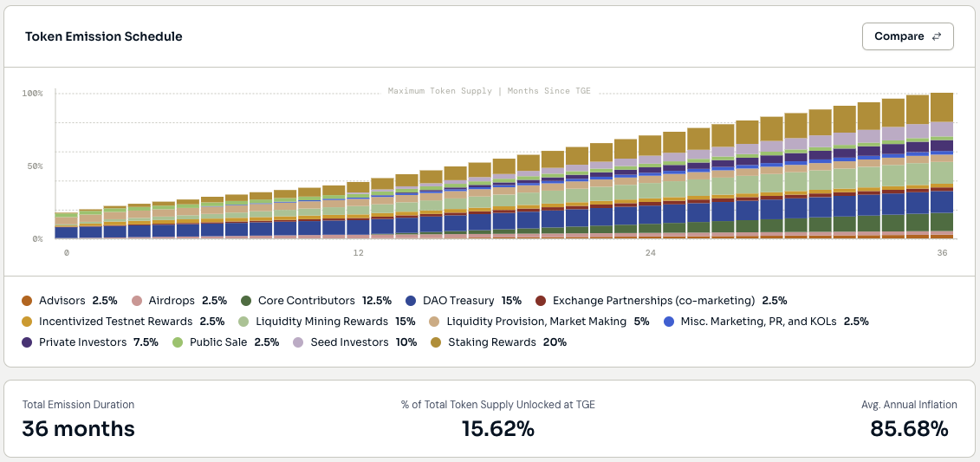The height and width of the screenshot is (462, 980).
Task: Click the Public Sale legend dot
Action: pyautogui.click(x=178, y=342)
